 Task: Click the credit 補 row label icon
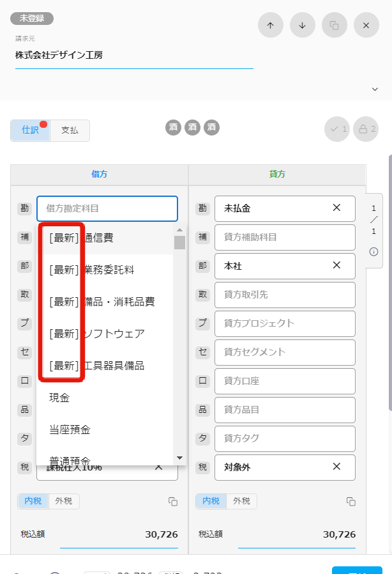pos(202,237)
